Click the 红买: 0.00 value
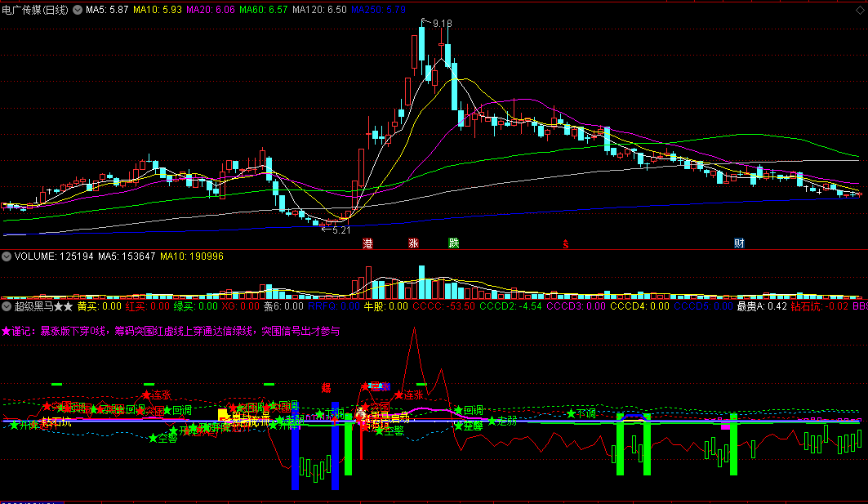 click(x=147, y=306)
